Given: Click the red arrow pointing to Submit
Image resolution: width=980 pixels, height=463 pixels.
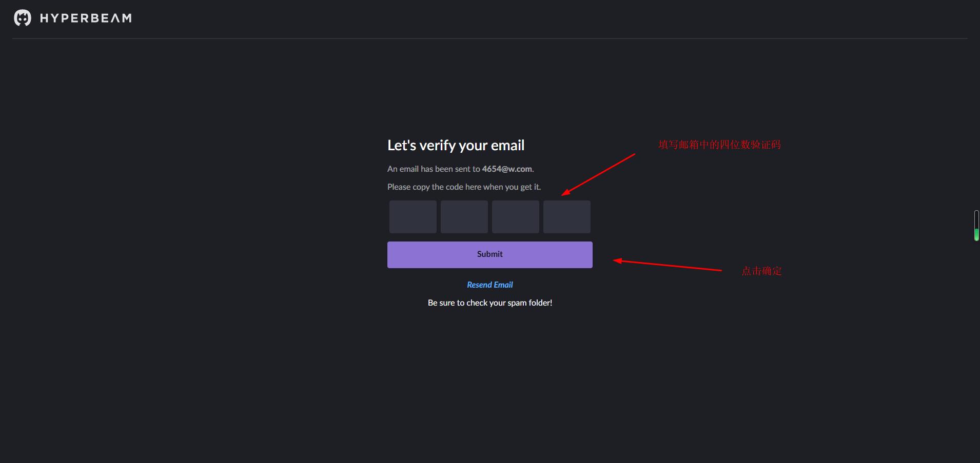Looking at the screenshot, I should tap(667, 265).
